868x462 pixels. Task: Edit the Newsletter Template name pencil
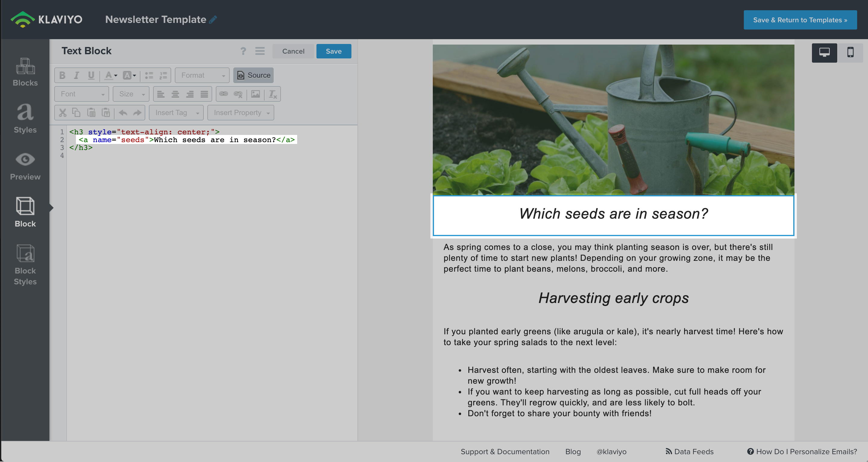pos(213,20)
